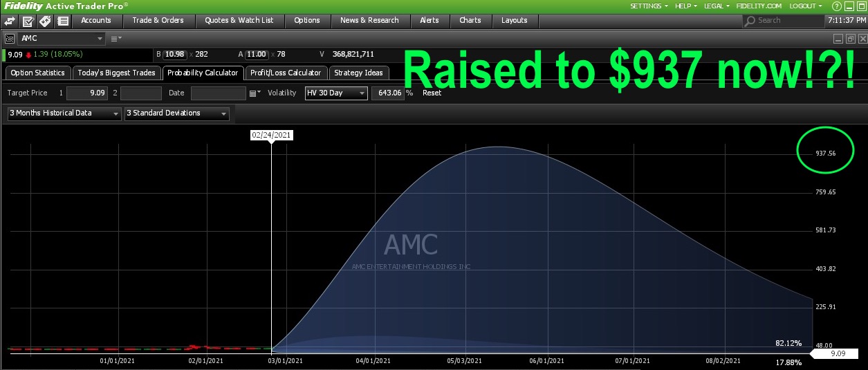Click the price tag toolbar icon
The height and width of the screenshot is (370, 868).
pyautogui.click(x=45, y=21)
